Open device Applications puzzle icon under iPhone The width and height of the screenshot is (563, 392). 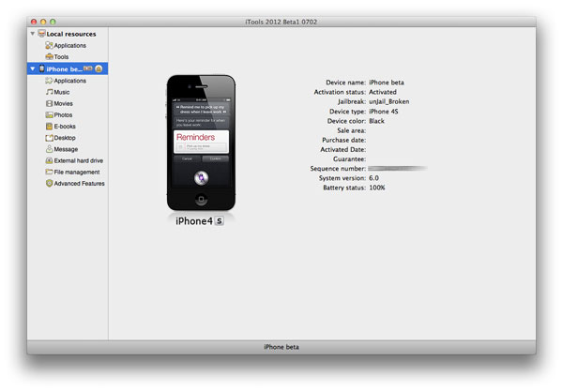pyautogui.click(x=49, y=81)
